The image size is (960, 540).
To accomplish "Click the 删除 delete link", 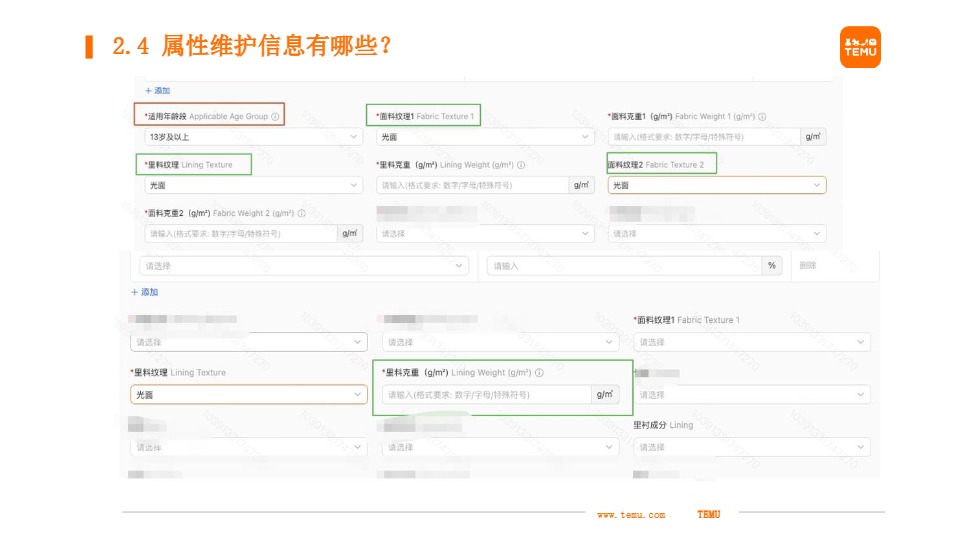I will click(x=808, y=266).
